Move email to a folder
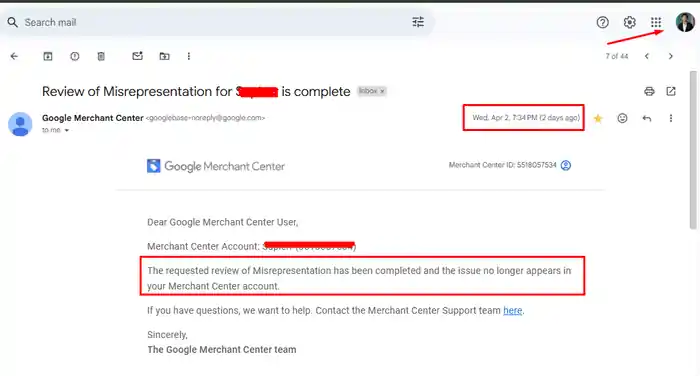This screenshot has height=376, width=700. click(164, 56)
